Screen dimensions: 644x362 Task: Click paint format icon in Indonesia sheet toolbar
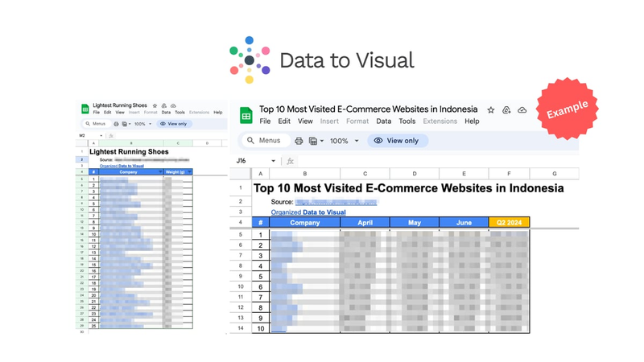(313, 141)
